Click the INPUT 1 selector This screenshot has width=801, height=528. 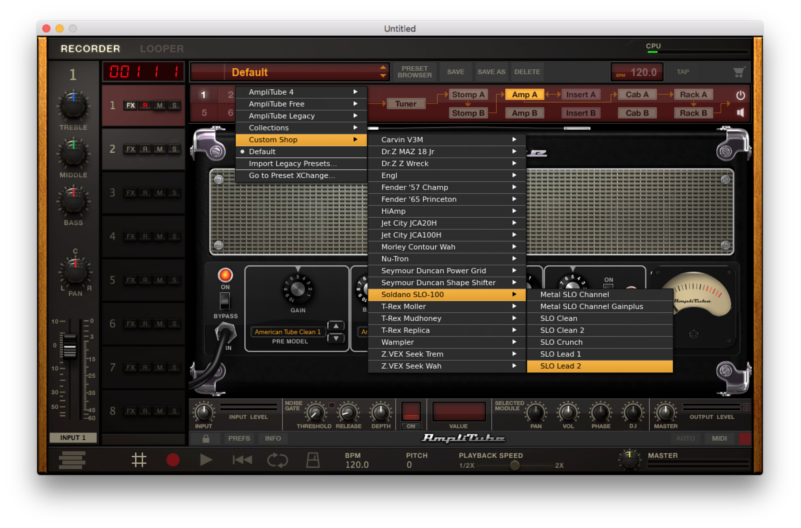pos(73,438)
